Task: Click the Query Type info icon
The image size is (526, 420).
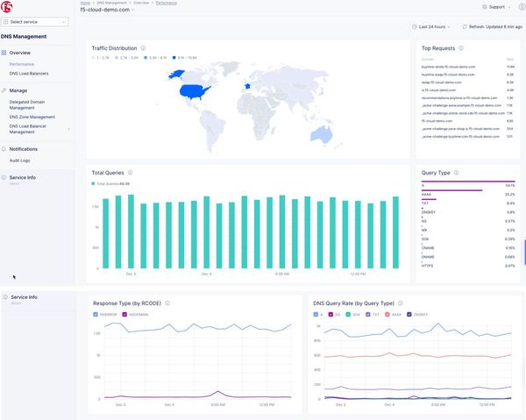Action: click(x=457, y=173)
